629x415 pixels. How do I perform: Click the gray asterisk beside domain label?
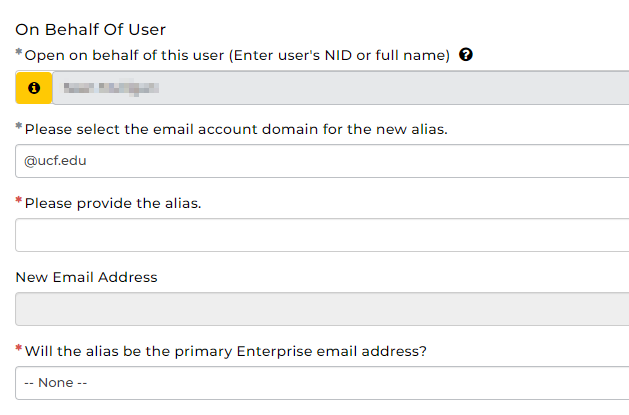(18, 126)
